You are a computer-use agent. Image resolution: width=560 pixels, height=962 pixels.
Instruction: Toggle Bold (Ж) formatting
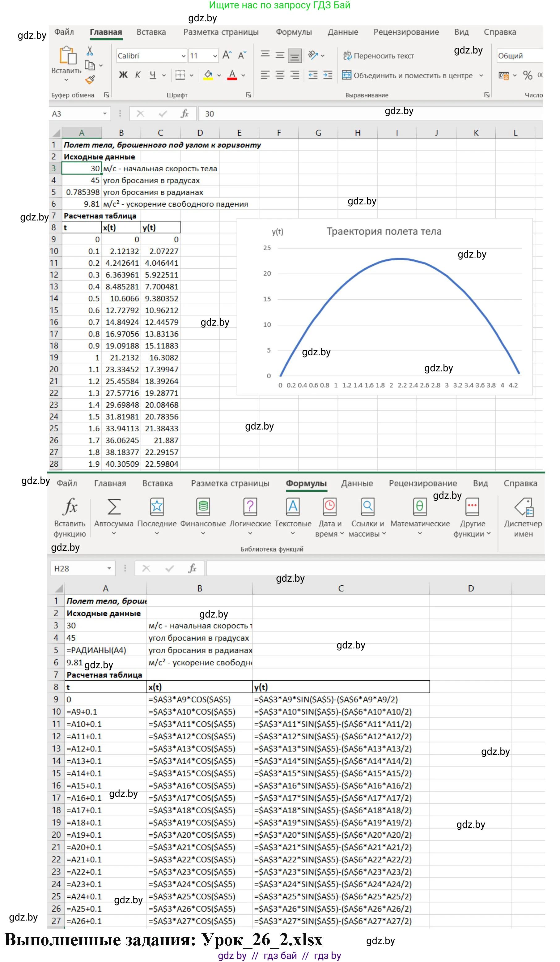[x=123, y=75]
